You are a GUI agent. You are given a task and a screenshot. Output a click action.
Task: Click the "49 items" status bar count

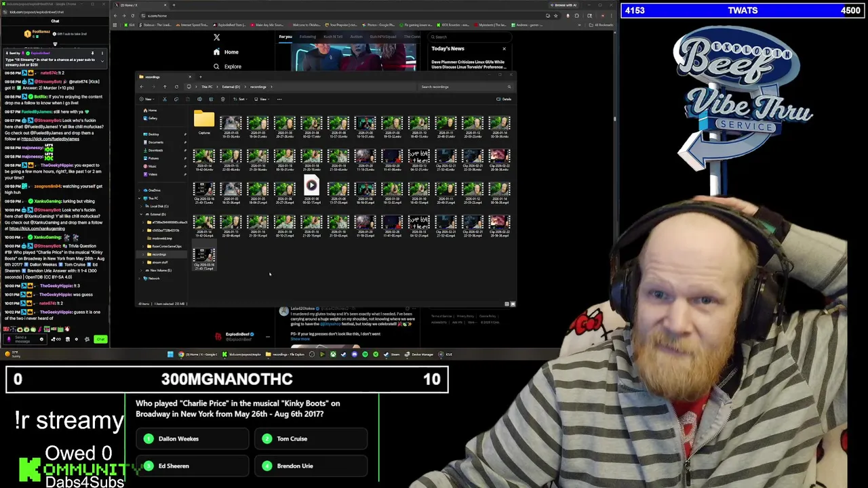[144, 304]
